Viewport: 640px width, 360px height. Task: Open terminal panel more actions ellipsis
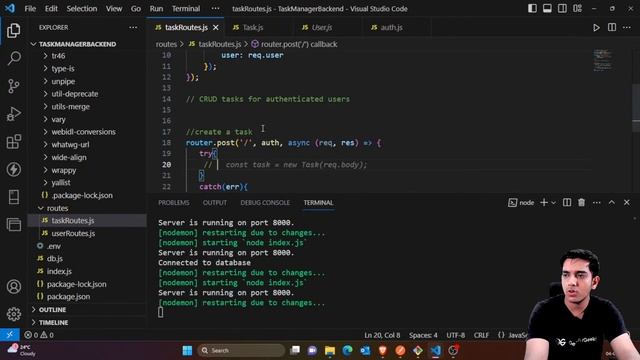click(597, 202)
